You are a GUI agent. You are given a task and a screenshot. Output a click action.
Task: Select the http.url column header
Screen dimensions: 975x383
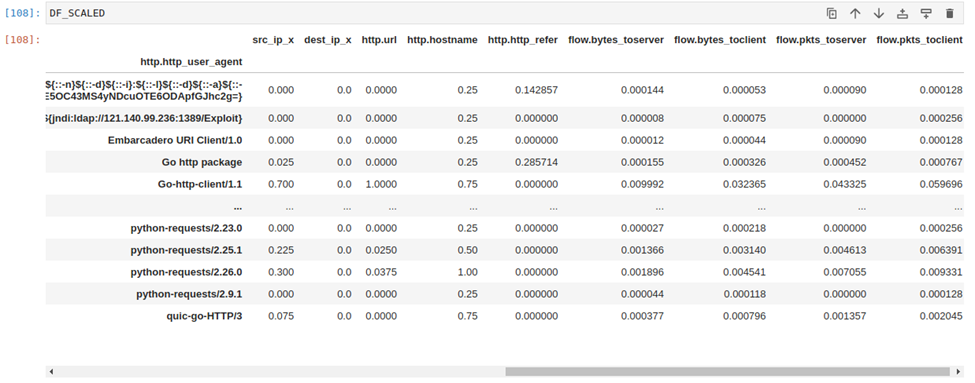379,40
